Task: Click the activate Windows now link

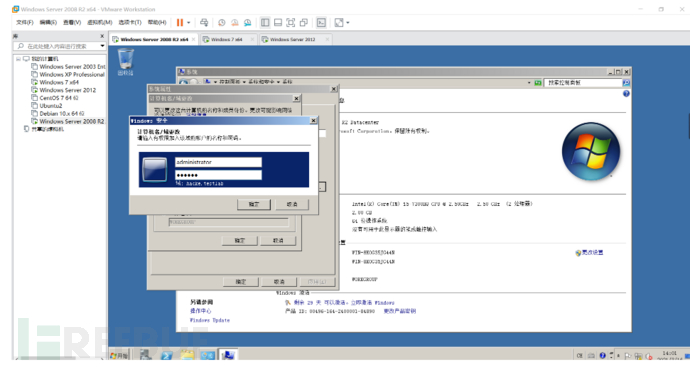Action: pyautogui.click(x=372, y=303)
